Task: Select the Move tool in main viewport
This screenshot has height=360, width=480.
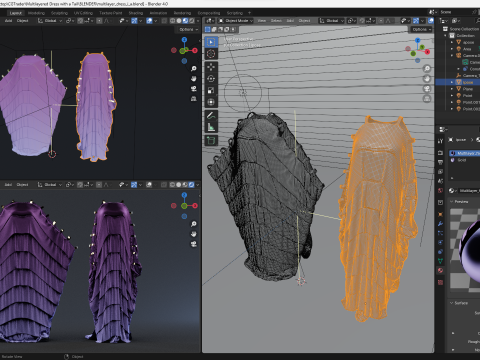Action: pos(211,67)
